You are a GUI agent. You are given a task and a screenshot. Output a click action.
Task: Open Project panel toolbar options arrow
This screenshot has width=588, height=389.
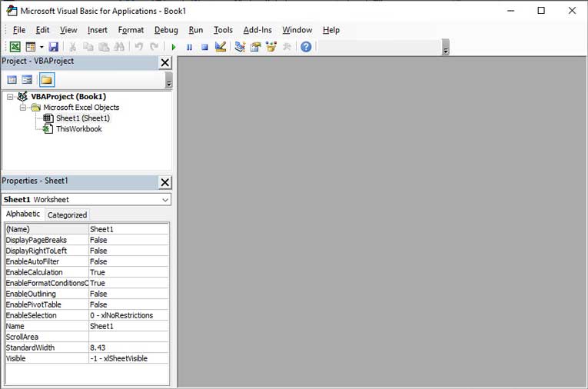[169, 80]
